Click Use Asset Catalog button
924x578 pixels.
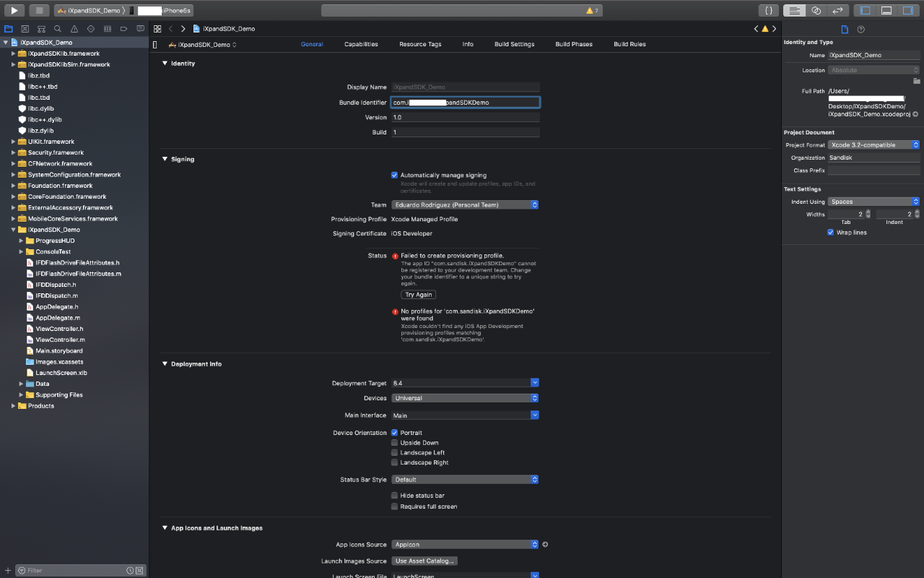pyautogui.click(x=426, y=561)
